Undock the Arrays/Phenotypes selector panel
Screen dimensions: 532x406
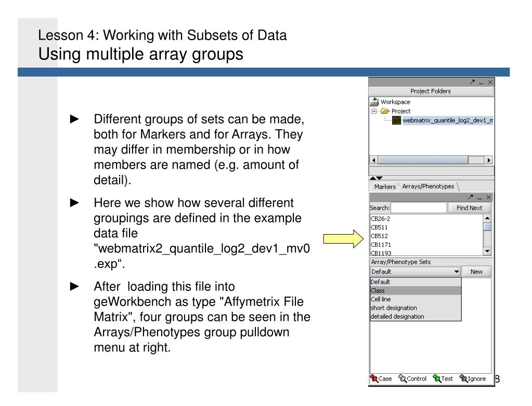[470, 197]
